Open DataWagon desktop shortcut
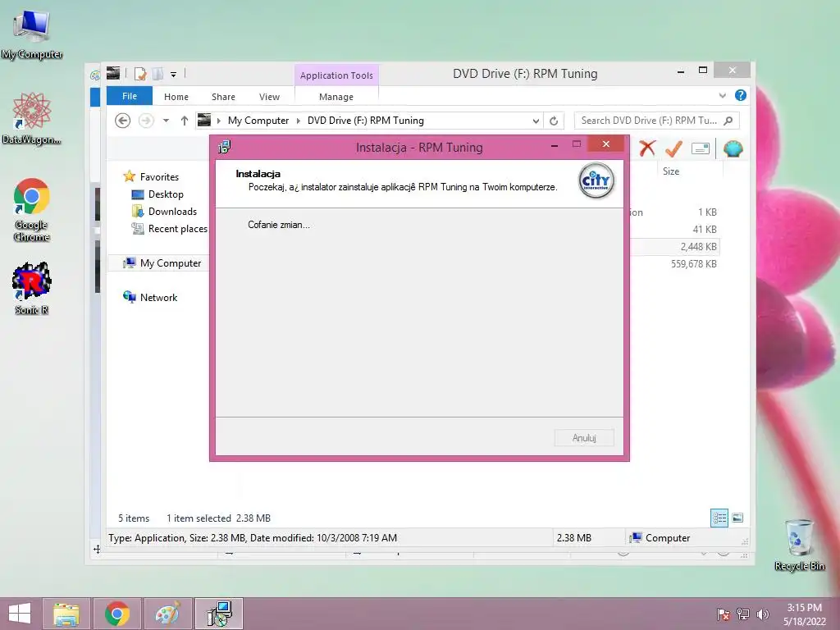Screen dimensions: 840x630 click(x=32, y=118)
